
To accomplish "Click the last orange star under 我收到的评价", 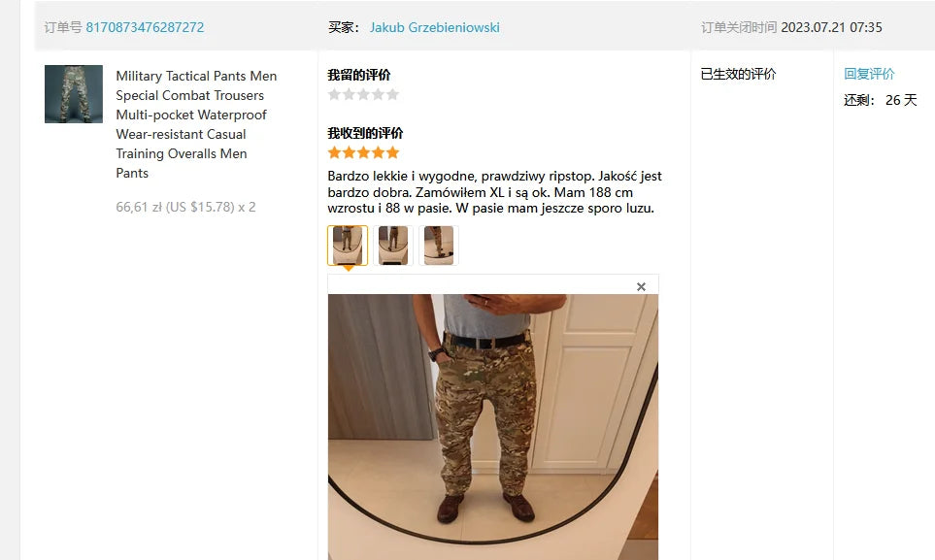I will coord(392,152).
